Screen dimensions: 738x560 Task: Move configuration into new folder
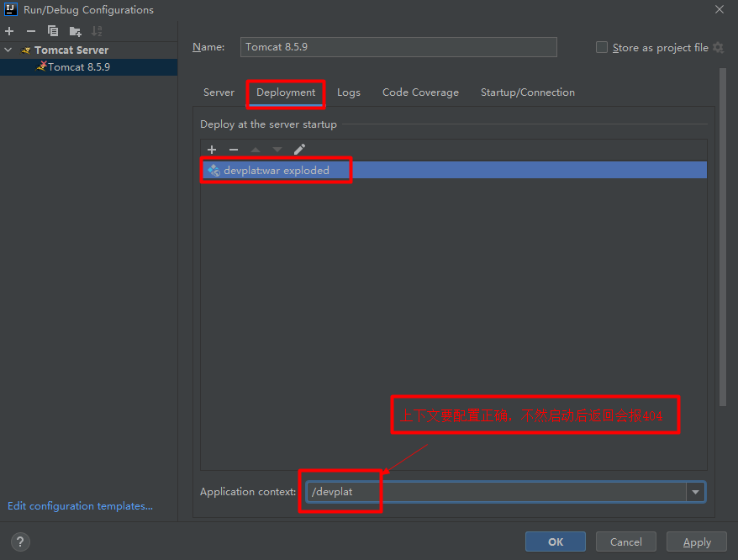75,32
